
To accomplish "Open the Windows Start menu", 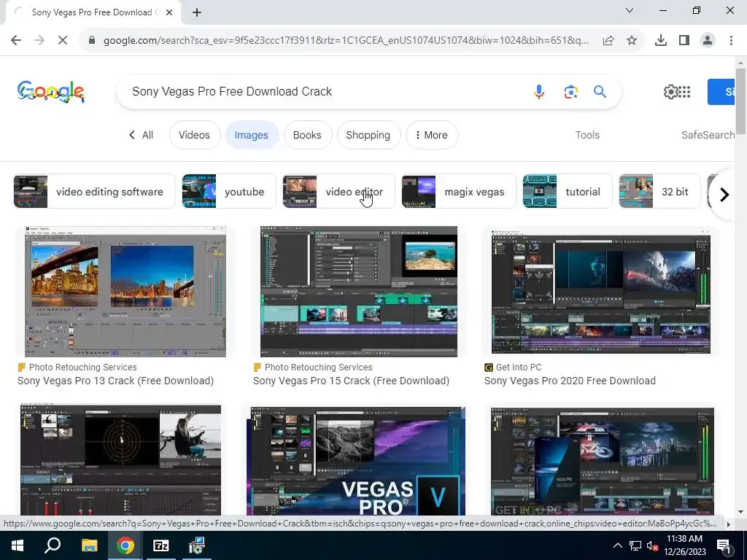I will tap(18, 545).
